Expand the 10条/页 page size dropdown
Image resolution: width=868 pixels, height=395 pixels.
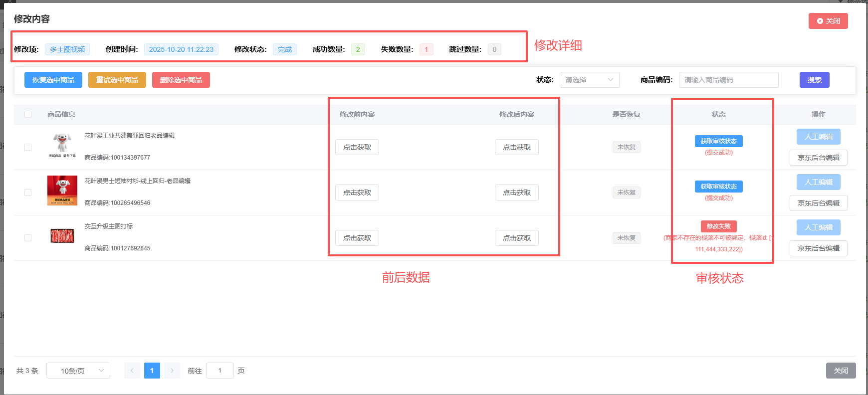pos(78,371)
